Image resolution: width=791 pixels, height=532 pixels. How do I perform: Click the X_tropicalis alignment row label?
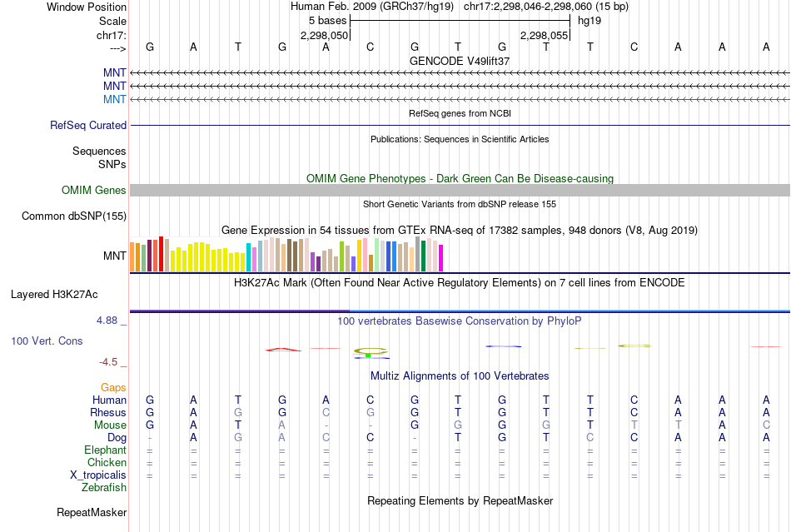(98, 475)
